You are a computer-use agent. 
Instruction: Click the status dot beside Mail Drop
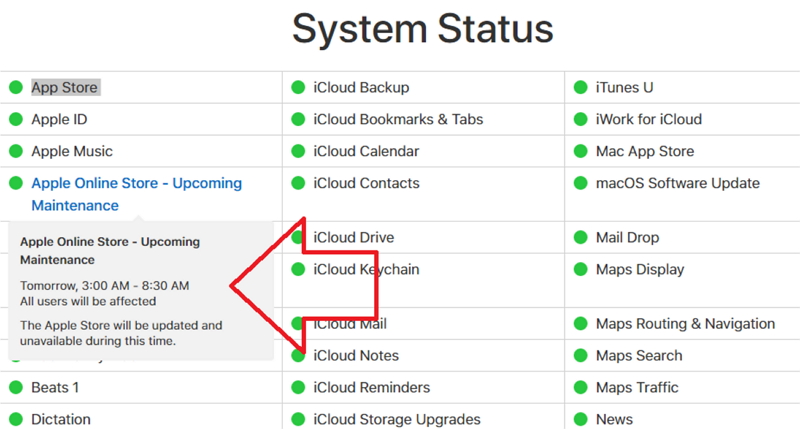(580, 238)
